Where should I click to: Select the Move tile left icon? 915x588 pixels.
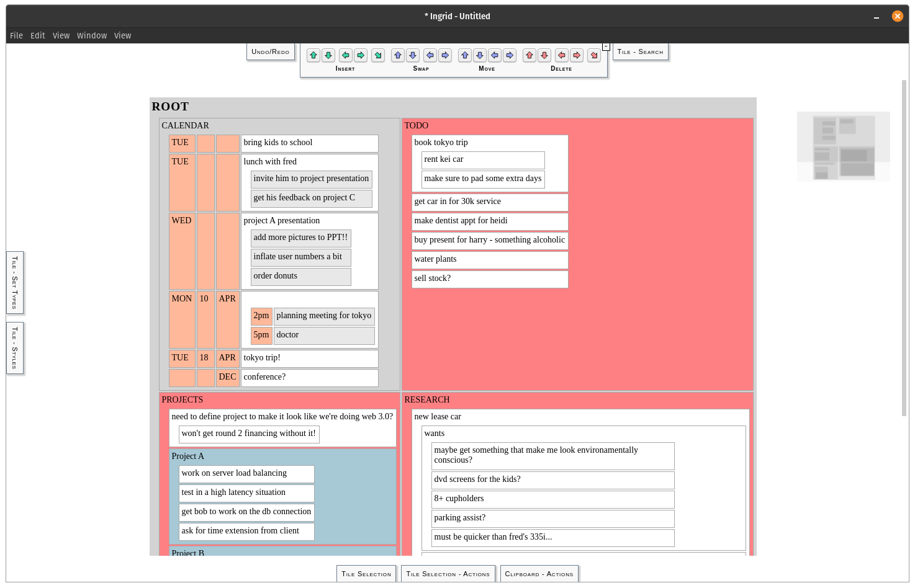[x=494, y=55]
